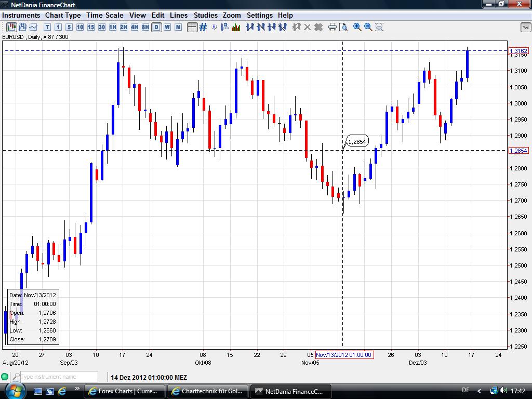
Task: Switch to tick time scale
Action: 47,27
